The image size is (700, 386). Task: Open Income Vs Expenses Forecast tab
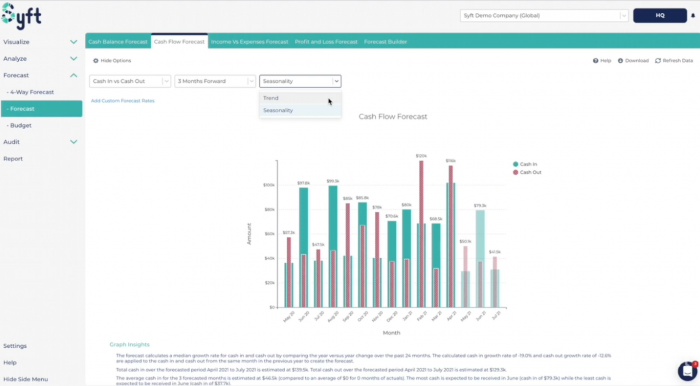[x=250, y=42]
